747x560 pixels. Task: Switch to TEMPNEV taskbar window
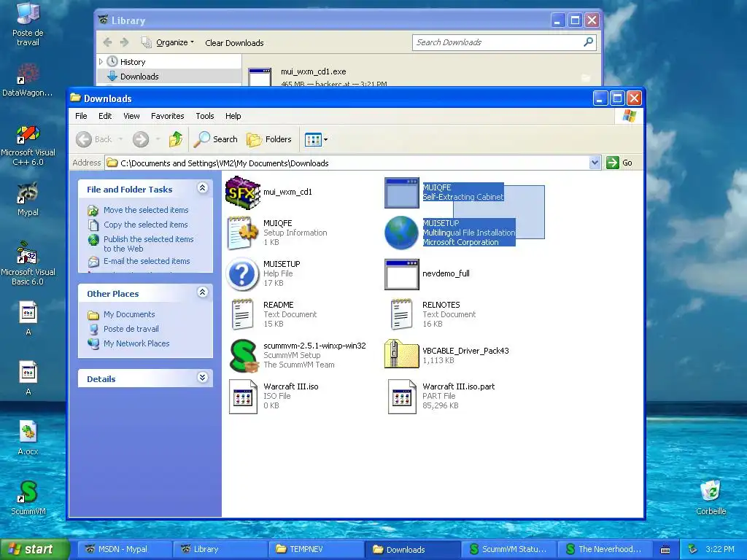(x=316, y=549)
